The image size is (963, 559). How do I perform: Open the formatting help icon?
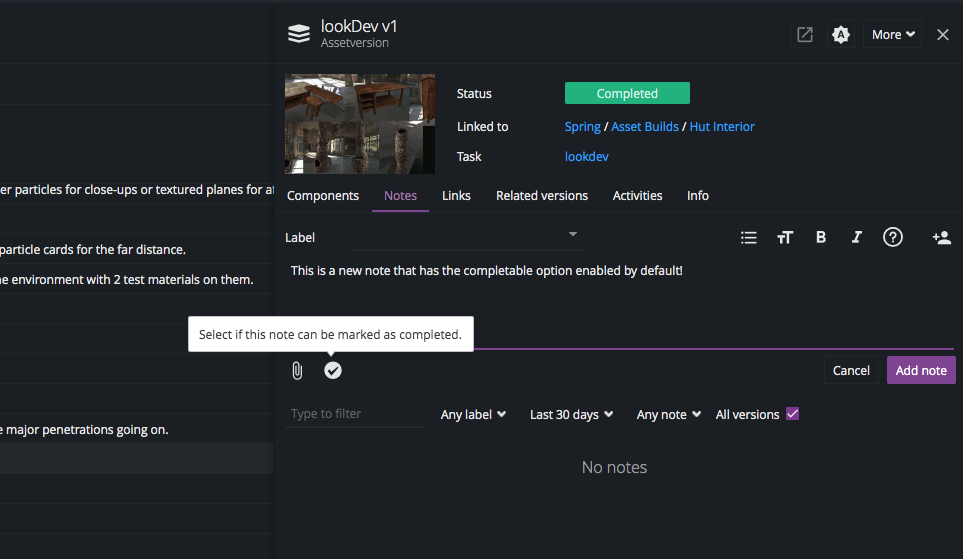892,237
